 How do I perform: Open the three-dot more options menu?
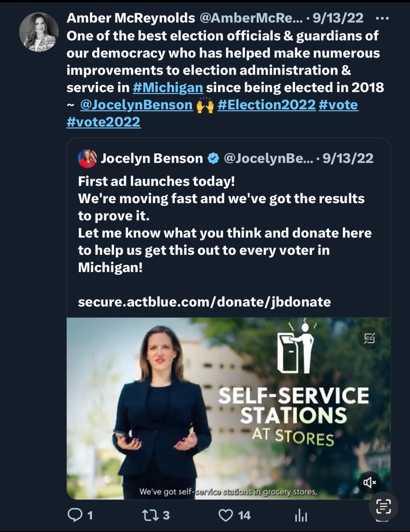[x=382, y=18]
